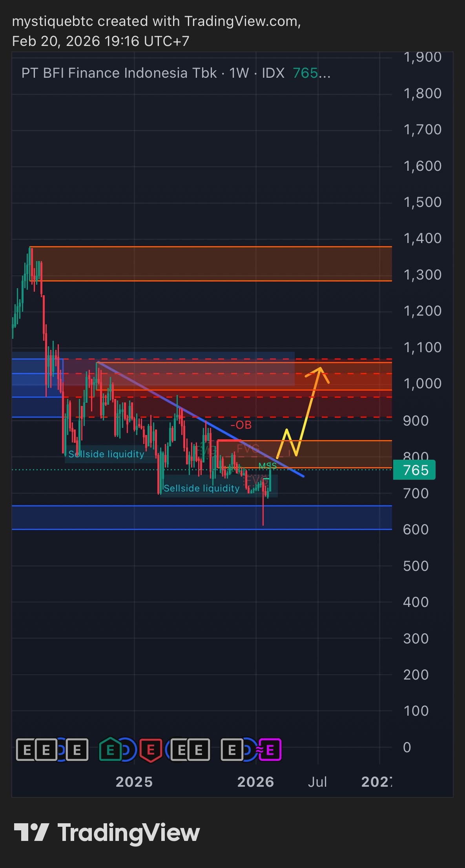Click the 900 price axis label
This screenshot has width=465, height=868.
416,420
